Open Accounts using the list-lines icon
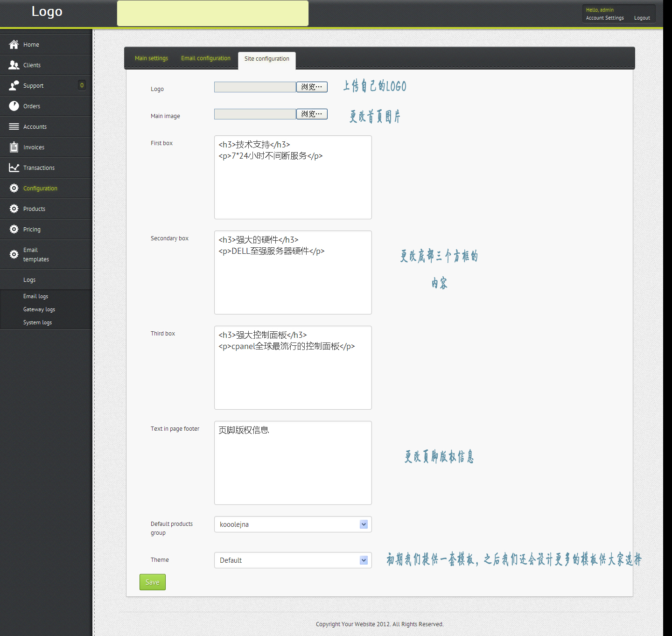The width and height of the screenshot is (672, 636). 14,126
